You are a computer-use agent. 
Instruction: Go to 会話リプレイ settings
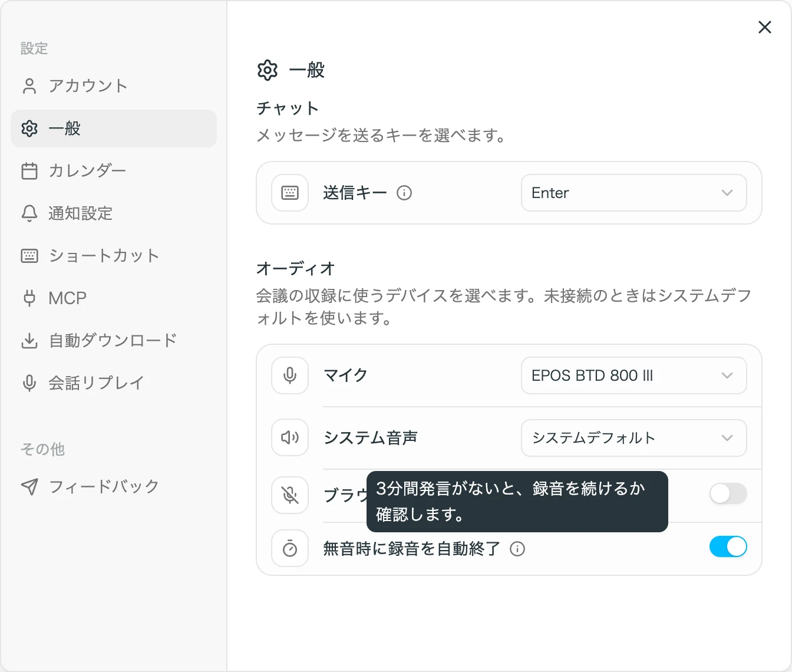pyautogui.click(x=114, y=383)
